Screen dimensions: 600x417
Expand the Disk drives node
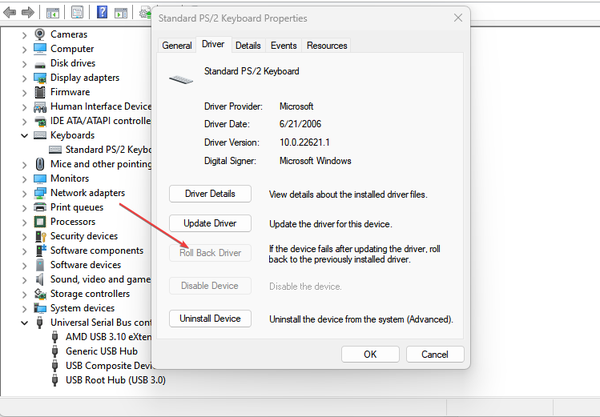(25, 63)
